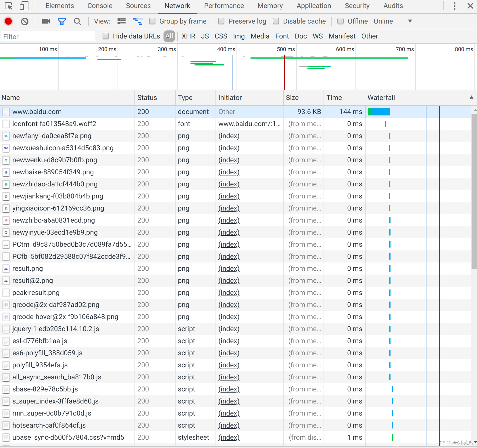Click the file icon of newzhidao-da1cf444b0.png
The image size is (477, 448).
click(x=6, y=184)
